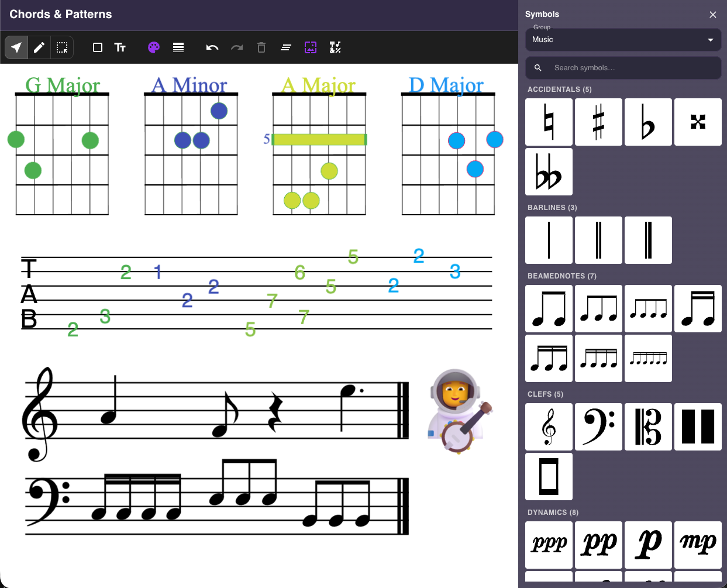Insert two beamed sixteenth notes symbol
This screenshot has height=588, width=727.
[698, 308]
